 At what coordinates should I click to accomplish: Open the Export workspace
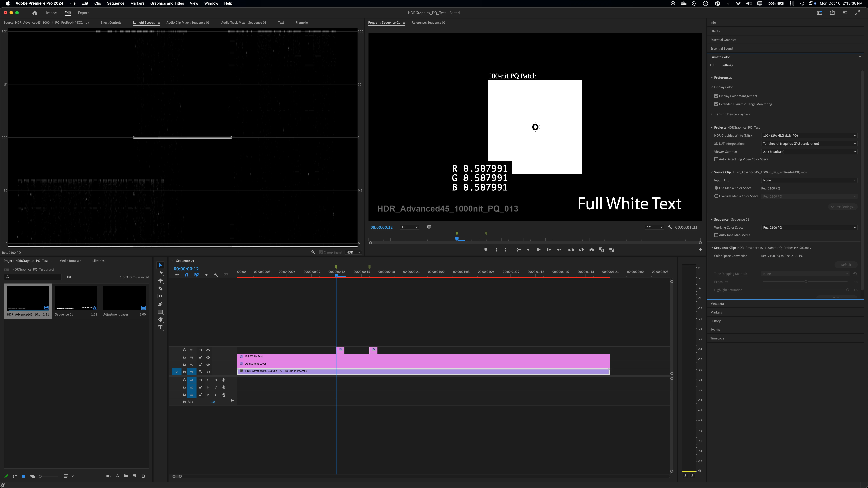click(x=83, y=13)
